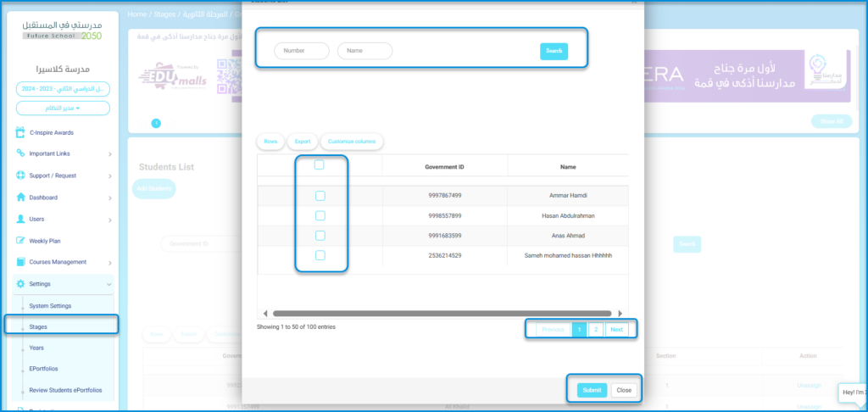
Task: Click the Search button in the dialog
Action: [554, 51]
